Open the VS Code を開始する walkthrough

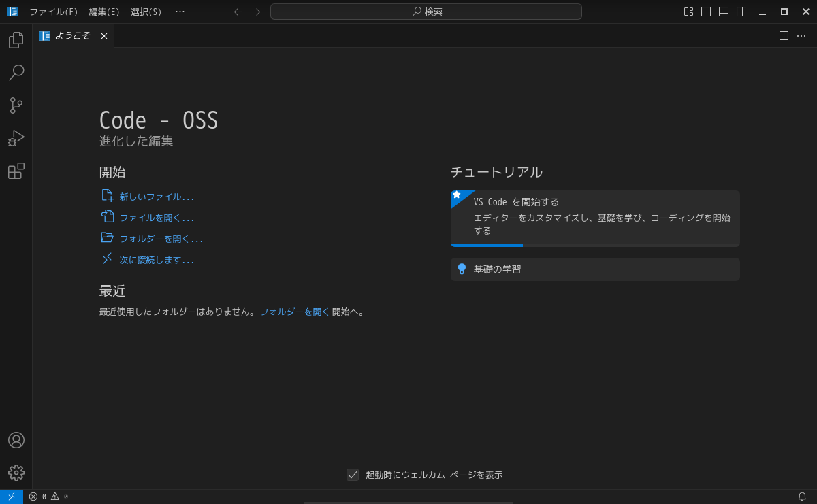[595, 218]
